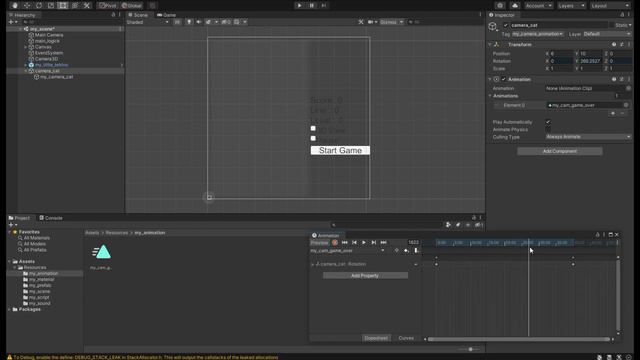Viewport: 640px width, 360px height.
Task: Select the Transform tool in top toolbar
Action: coord(75,6)
